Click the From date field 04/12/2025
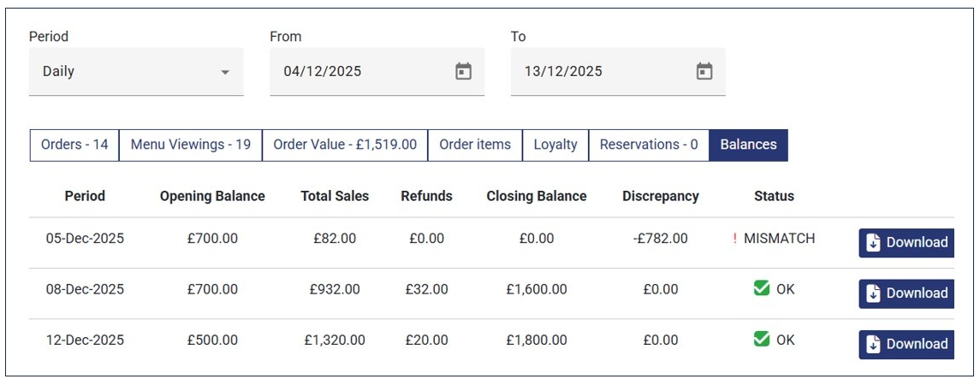 (x=359, y=72)
